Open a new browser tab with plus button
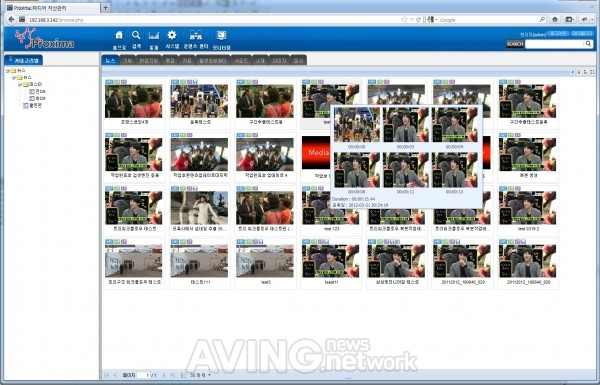 (x=105, y=7)
